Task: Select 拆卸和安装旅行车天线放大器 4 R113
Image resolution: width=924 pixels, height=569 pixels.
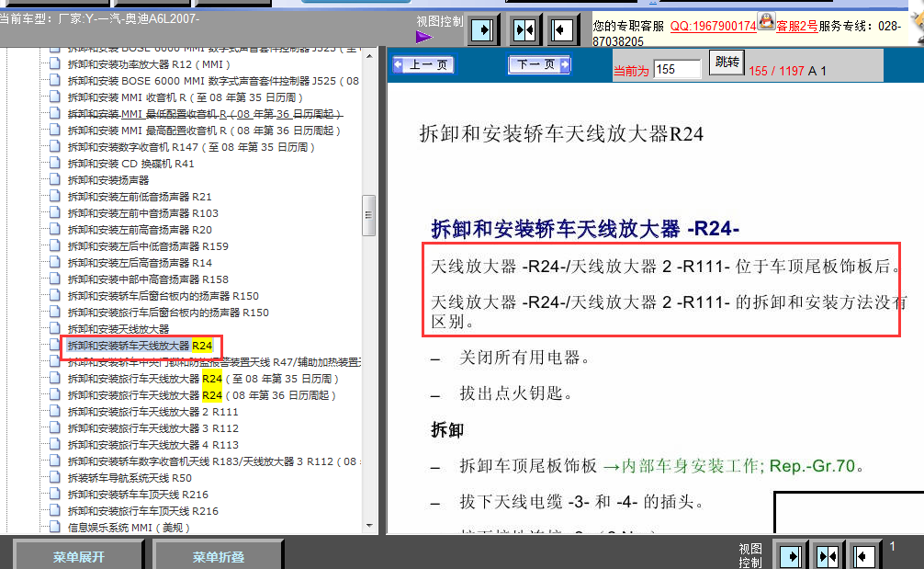Action: (x=153, y=444)
